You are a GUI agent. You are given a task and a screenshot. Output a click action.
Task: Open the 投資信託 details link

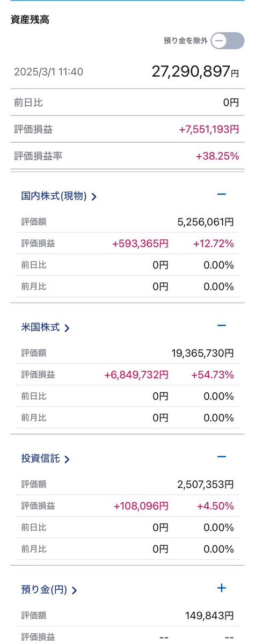(x=45, y=459)
